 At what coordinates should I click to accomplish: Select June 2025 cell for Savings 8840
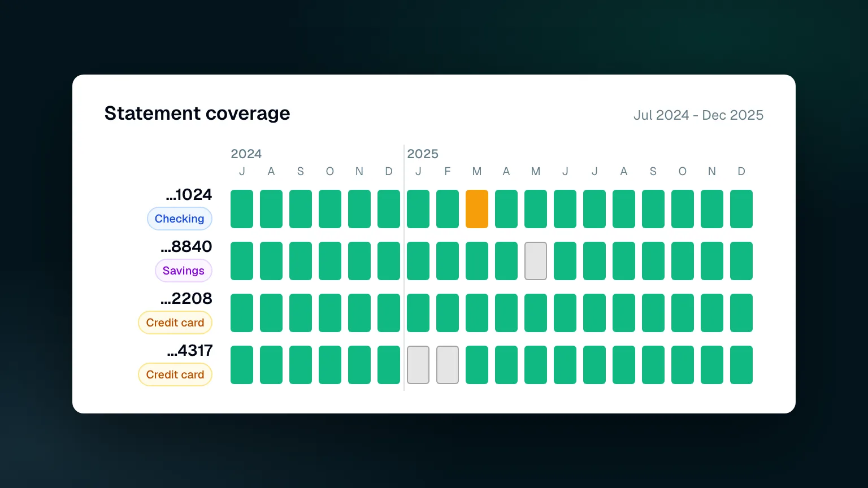(565, 261)
